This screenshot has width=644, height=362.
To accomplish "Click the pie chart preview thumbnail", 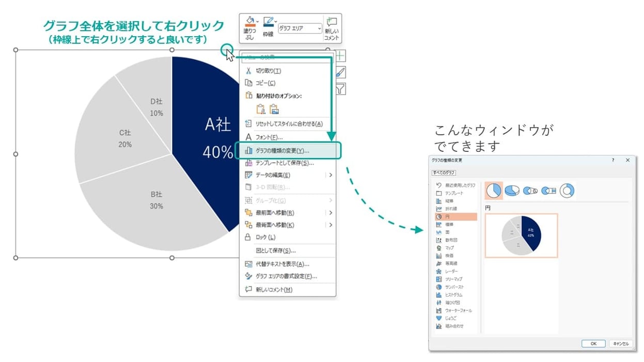I will 521,234.
